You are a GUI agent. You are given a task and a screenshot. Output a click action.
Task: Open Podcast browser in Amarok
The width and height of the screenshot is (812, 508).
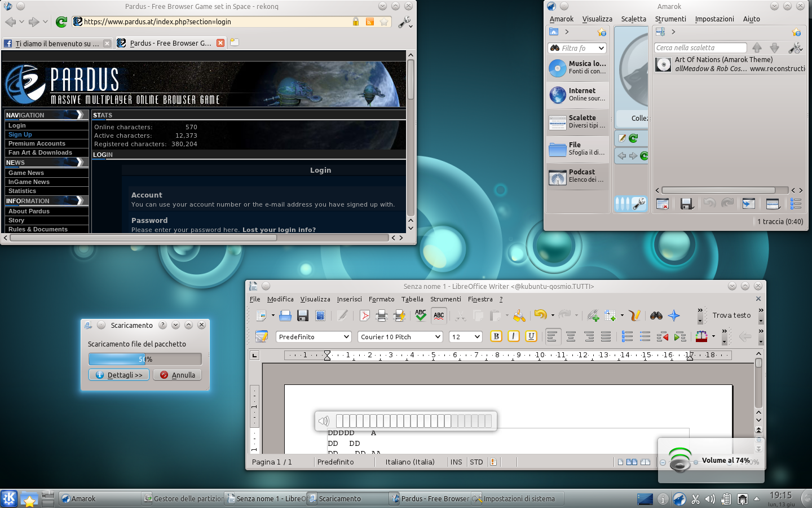[x=578, y=176]
